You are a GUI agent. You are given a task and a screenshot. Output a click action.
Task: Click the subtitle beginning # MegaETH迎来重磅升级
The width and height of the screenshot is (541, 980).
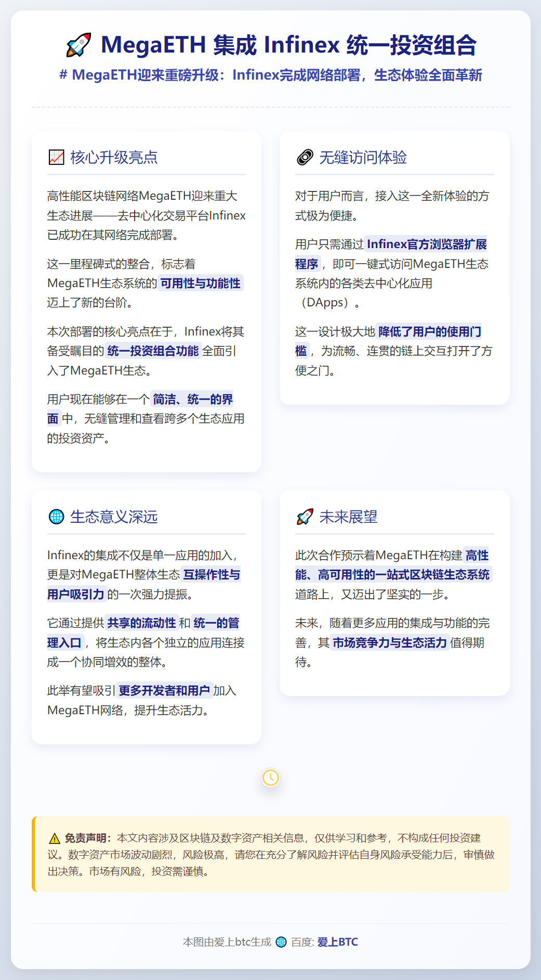coord(271,75)
